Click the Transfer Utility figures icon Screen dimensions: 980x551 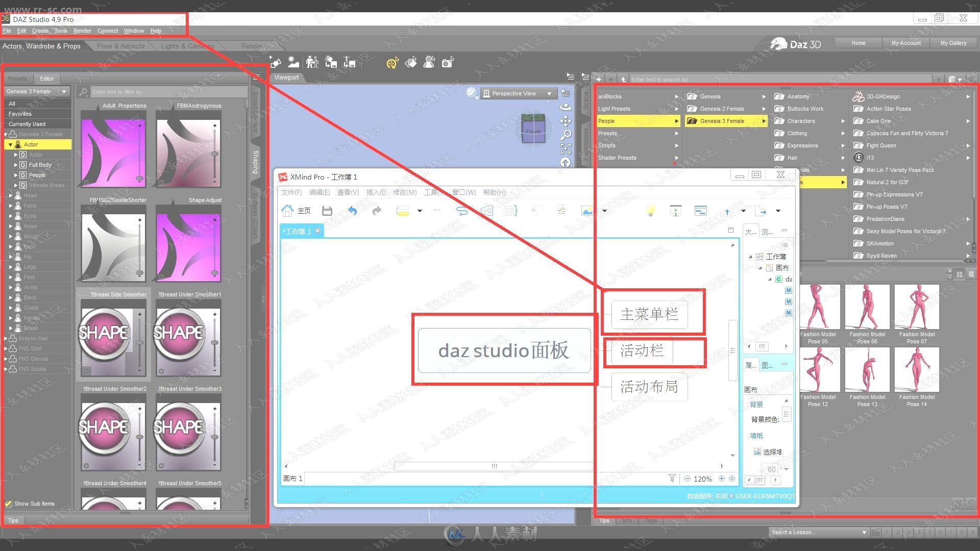(x=312, y=62)
